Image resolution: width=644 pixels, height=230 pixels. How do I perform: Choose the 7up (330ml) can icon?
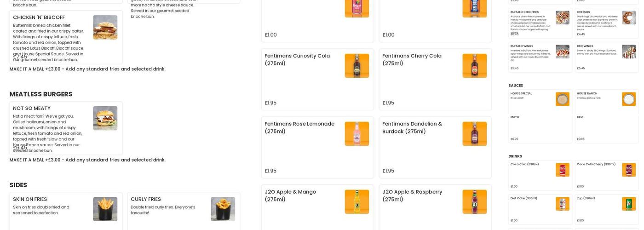click(x=629, y=204)
